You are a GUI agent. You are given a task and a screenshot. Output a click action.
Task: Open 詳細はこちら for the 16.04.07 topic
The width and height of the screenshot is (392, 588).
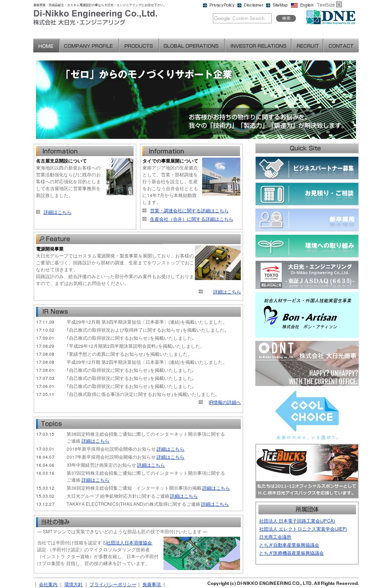[x=170, y=457]
